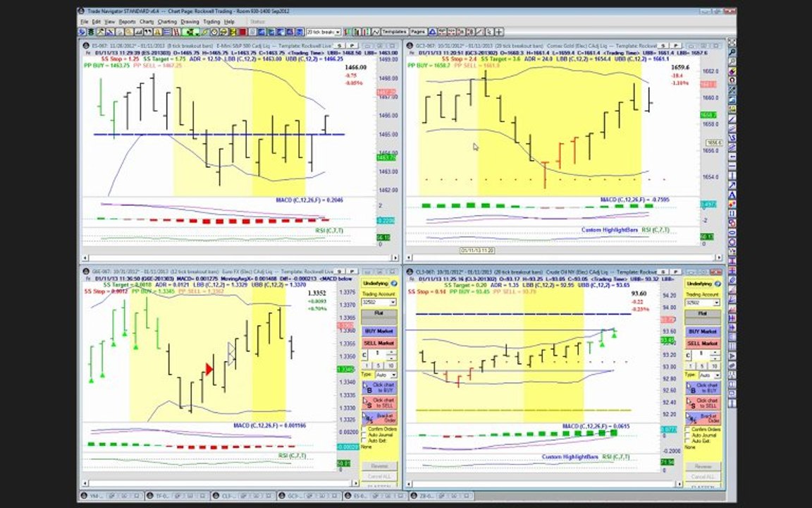Increase quantity with up stepper, Euro FX panel

point(391,352)
